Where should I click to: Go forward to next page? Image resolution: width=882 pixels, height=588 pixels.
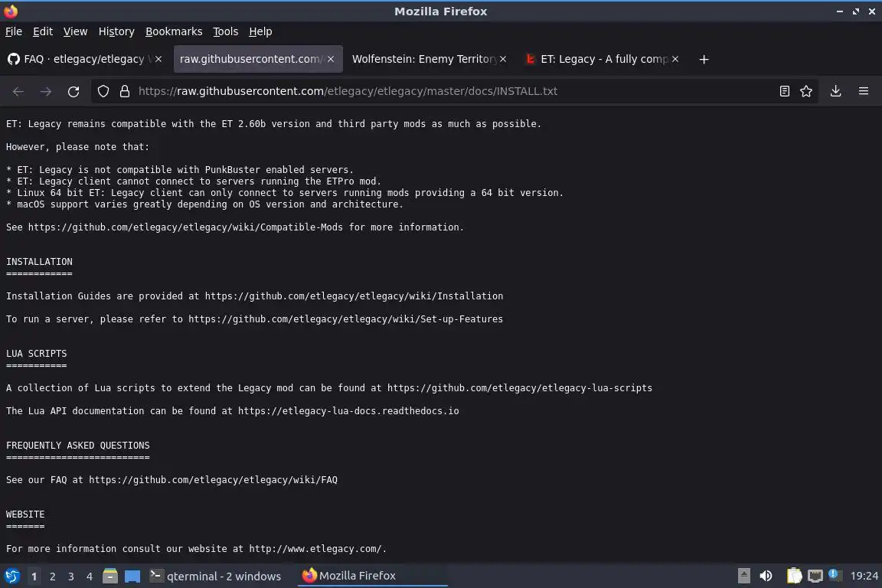click(x=46, y=91)
